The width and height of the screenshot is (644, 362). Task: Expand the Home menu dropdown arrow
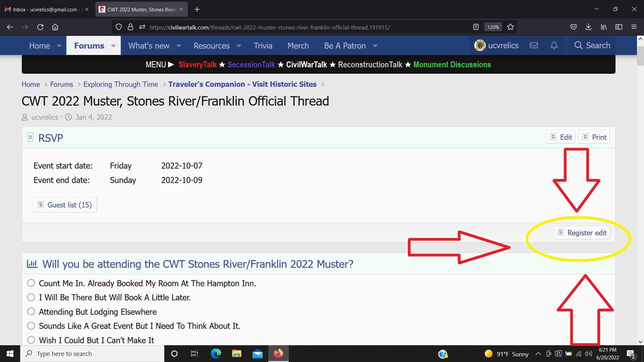click(59, 46)
